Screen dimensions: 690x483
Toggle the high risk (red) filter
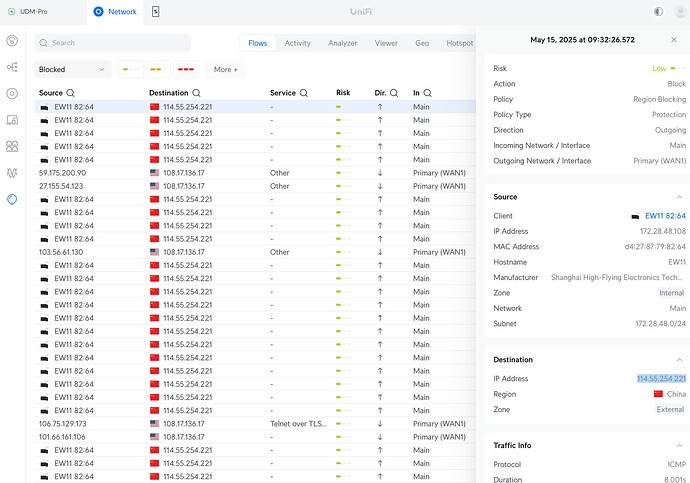click(x=186, y=69)
